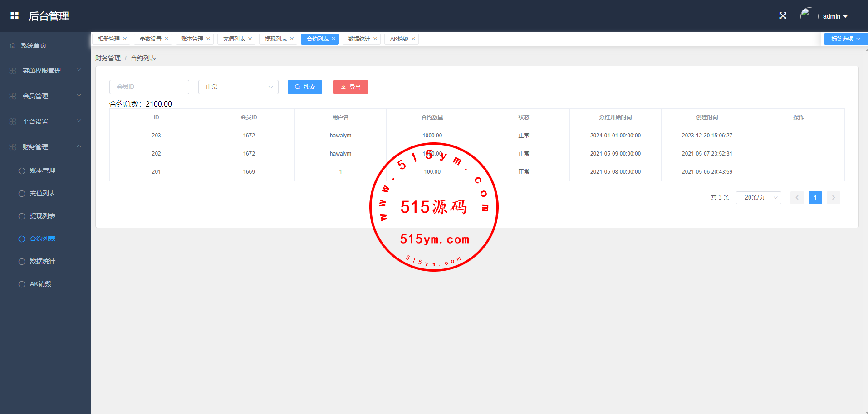Open the 20条/页 page size dropdown
868x414 pixels.
758,198
